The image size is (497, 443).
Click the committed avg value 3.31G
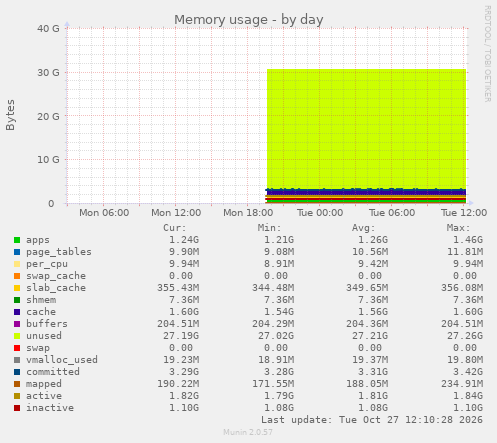pos(373,372)
